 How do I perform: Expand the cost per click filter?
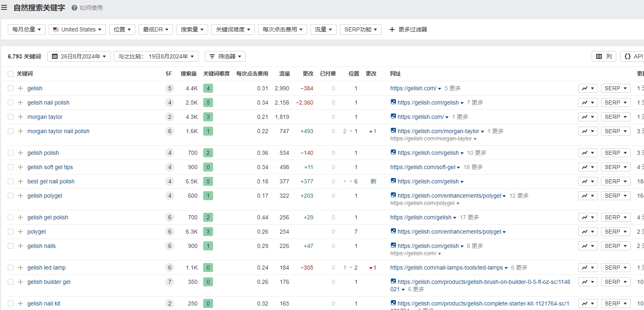(283, 29)
